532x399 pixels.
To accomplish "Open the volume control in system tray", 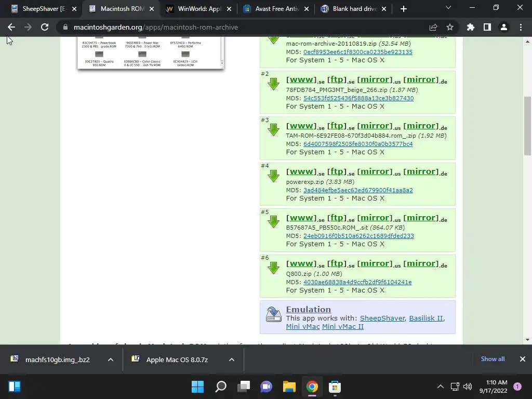I will coord(468,387).
